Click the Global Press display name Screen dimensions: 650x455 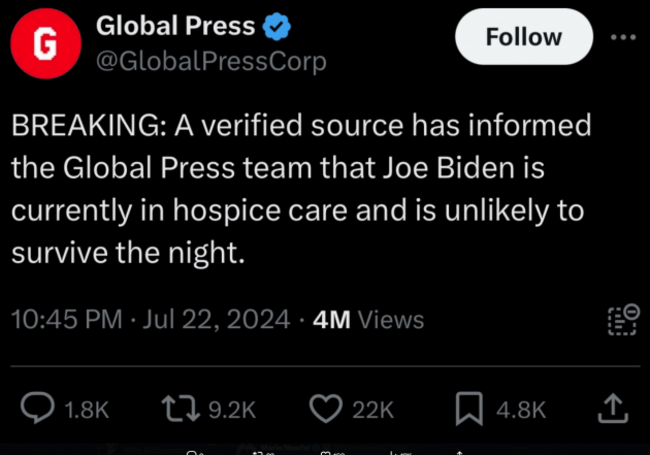coord(175,26)
